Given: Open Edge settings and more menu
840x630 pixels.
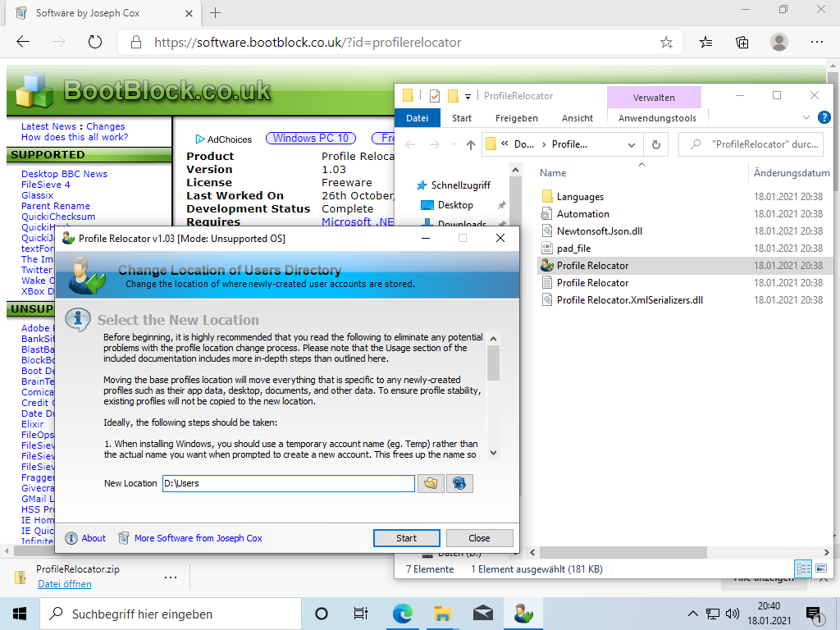Looking at the screenshot, I should (816, 42).
